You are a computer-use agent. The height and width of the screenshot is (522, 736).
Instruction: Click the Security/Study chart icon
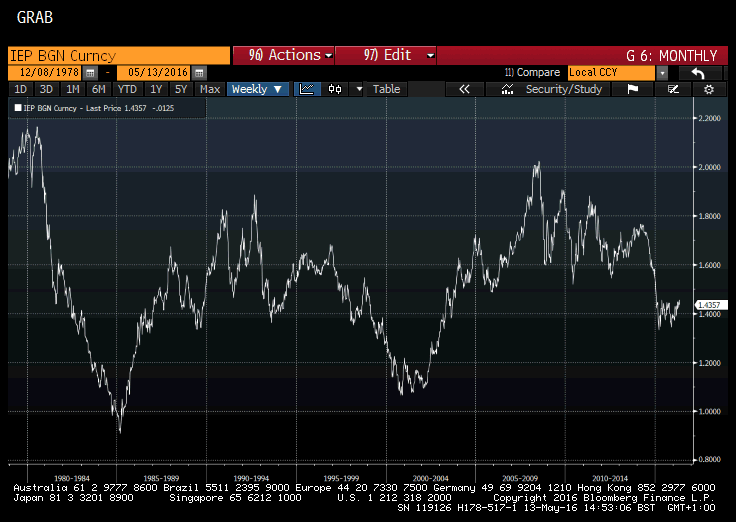507,89
